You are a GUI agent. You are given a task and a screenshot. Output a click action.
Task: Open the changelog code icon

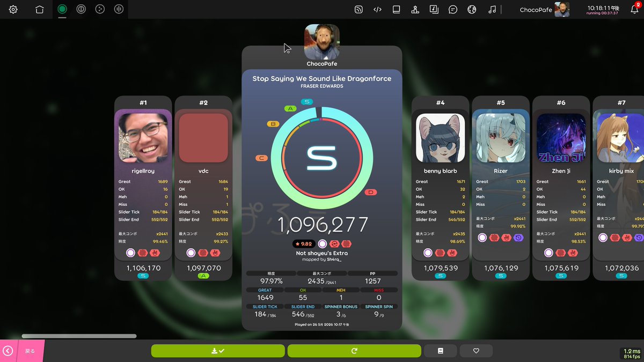click(377, 9)
